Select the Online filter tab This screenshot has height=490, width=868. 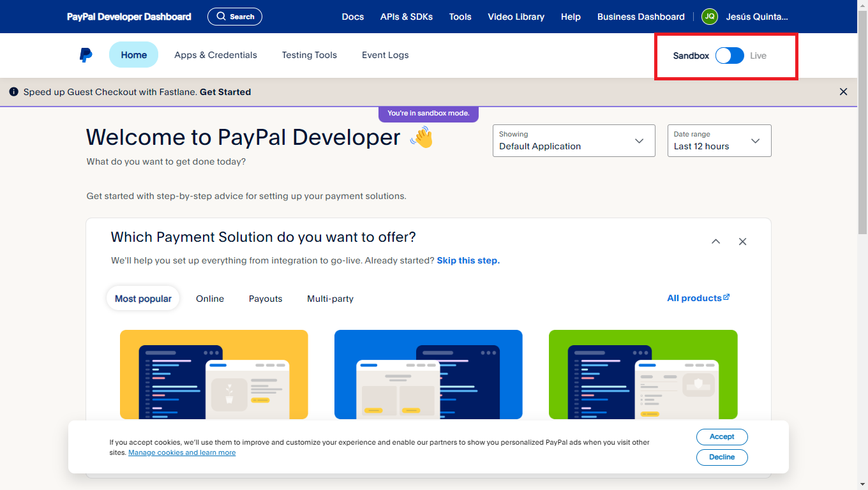pos(210,299)
